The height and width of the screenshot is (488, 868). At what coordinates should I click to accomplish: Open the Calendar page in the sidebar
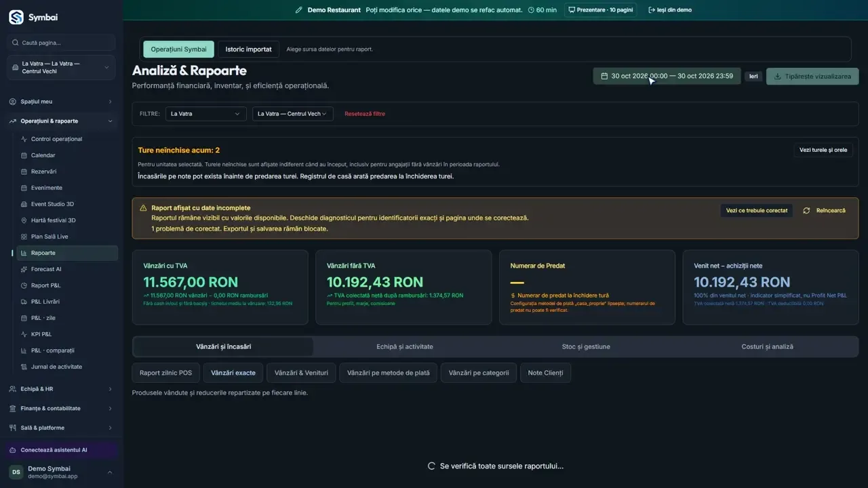point(66,155)
